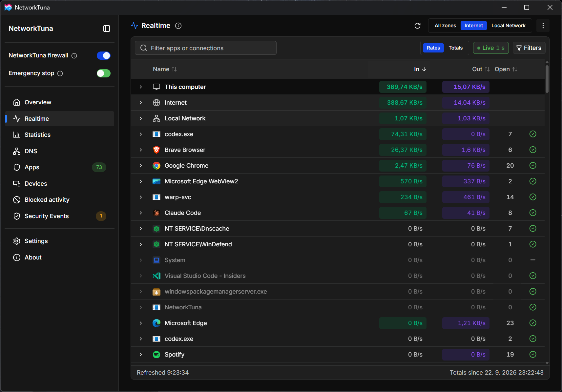Image resolution: width=562 pixels, height=392 pixels.
Task: Open the Blocked activity page
Action: 60,200
